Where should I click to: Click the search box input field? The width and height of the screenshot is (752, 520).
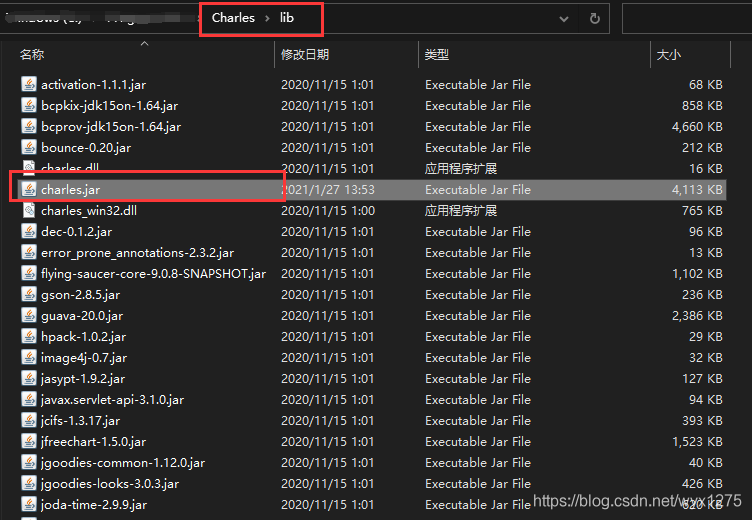687,18
